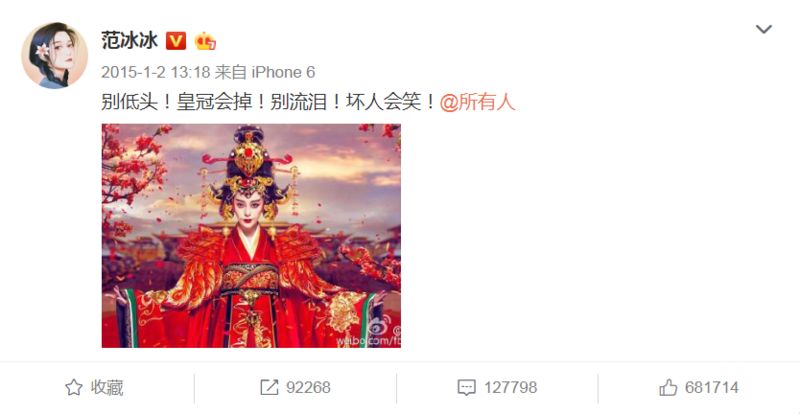Click the @所有人 mention link
The image size is (800, 414).
478,103
